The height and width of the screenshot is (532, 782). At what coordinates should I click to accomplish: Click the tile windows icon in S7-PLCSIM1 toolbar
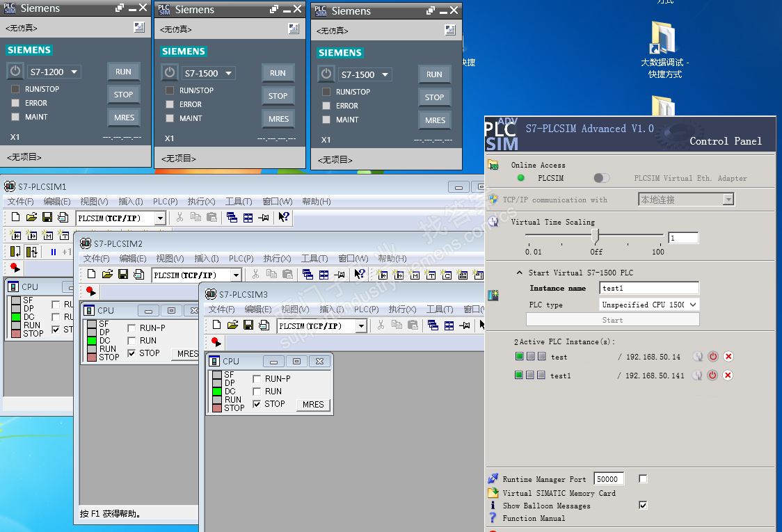pos(248,218)
